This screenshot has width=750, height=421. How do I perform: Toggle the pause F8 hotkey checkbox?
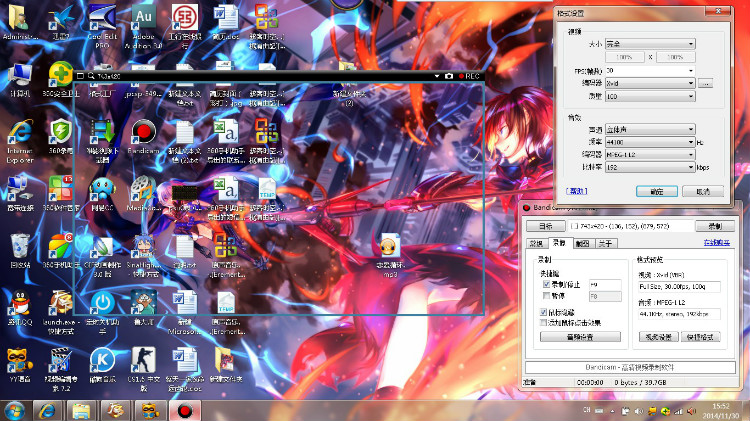click(546, 296)
